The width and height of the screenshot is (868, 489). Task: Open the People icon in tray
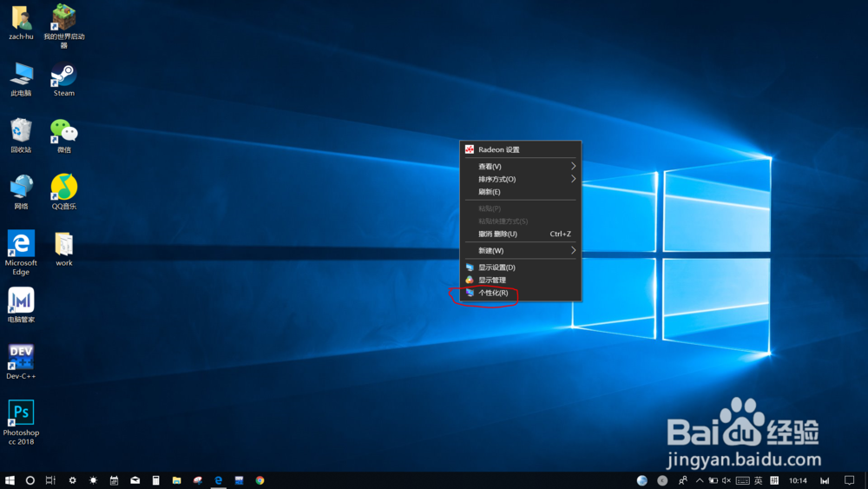(683, 480)
